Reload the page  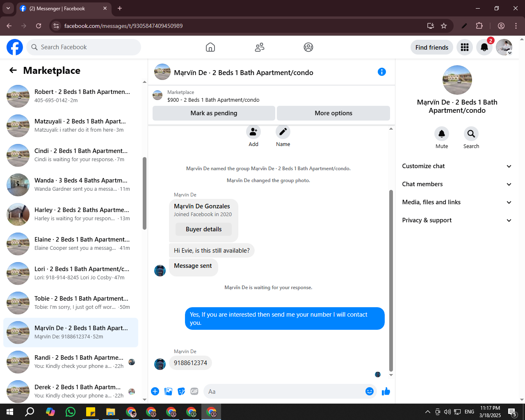(x=39, y=26)
